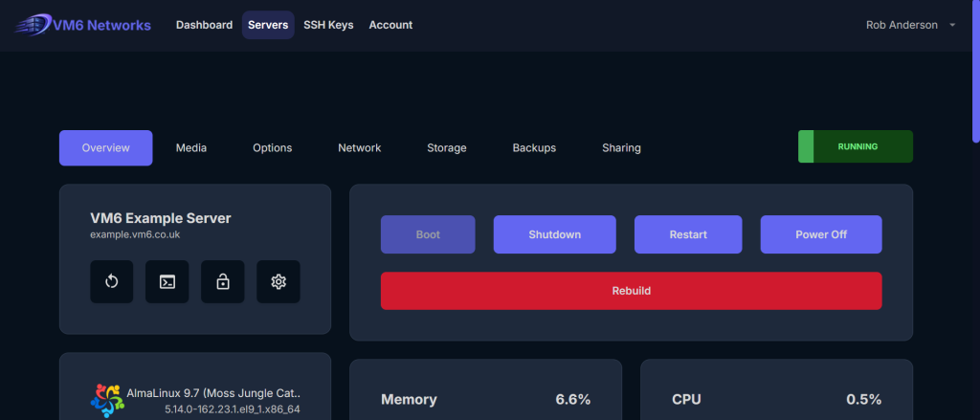Screen dimensions: 980x420
Task: Click the green RUNNING status indicator
Action: coord(856,147)
